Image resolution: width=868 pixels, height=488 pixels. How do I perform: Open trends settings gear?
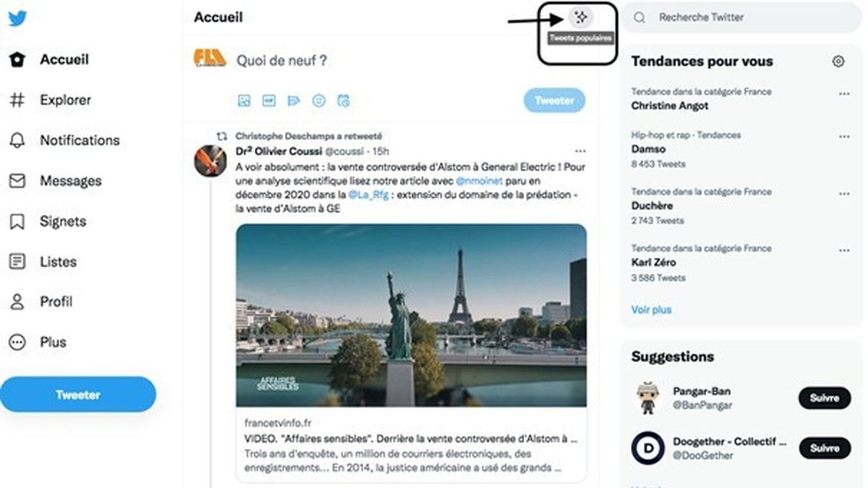coord(838,62)
